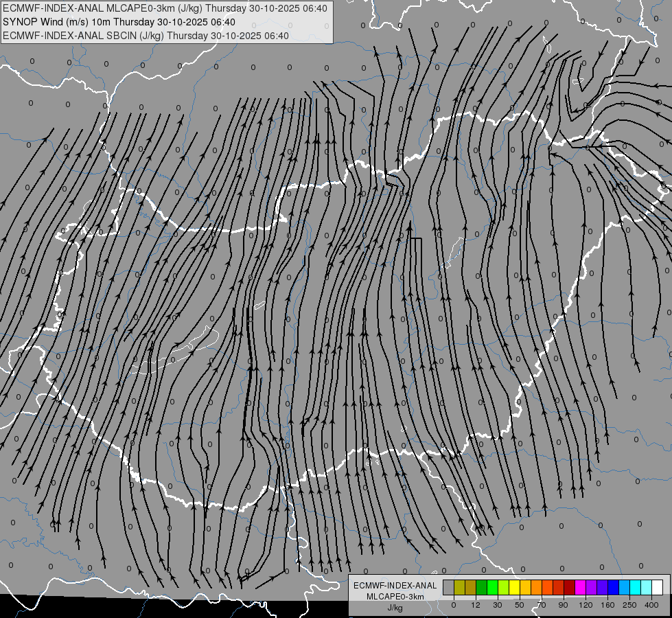Pick the indigo legend swatch before 160
The image size is (672, 618).
click(603, 588)
